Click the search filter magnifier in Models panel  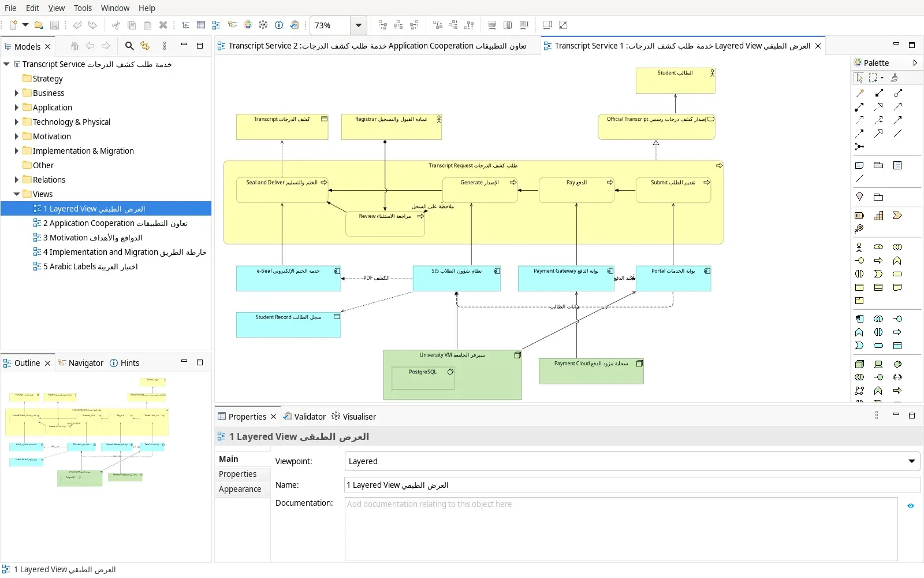[129, 46]
